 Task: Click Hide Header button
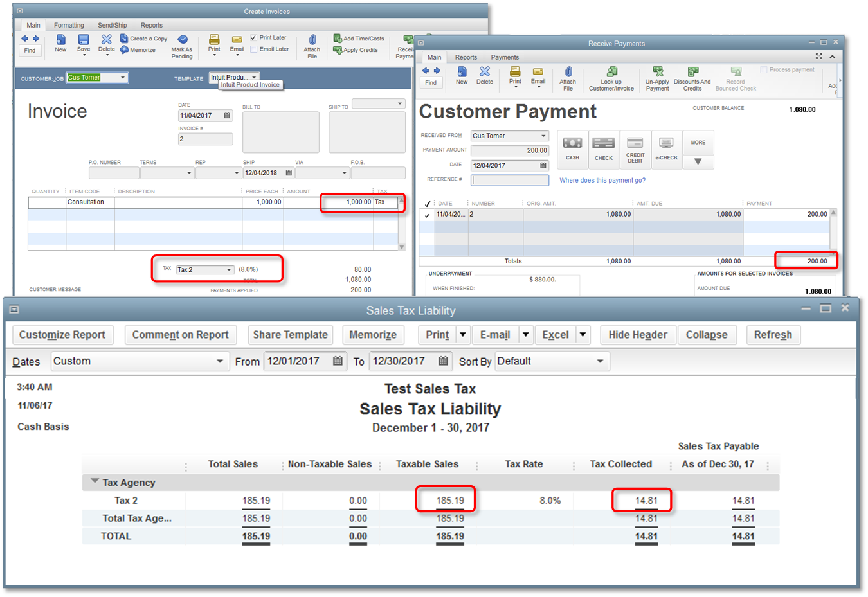(x=638, y=335)
